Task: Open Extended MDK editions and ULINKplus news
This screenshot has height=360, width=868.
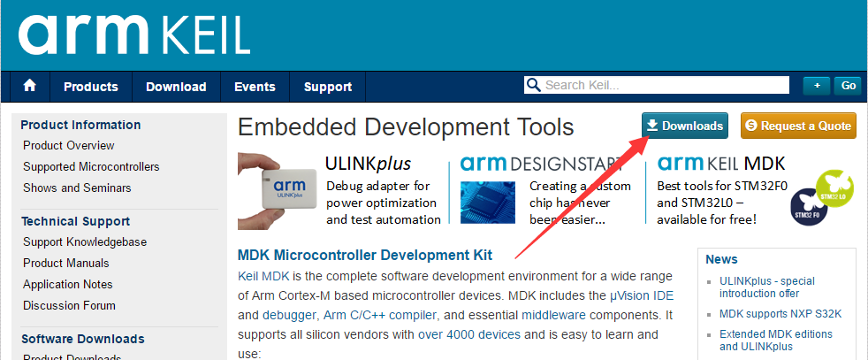Action: [776, 341]
